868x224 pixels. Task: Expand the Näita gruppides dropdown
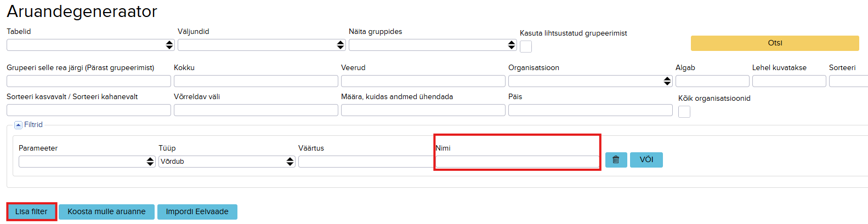tap(433, 45)
